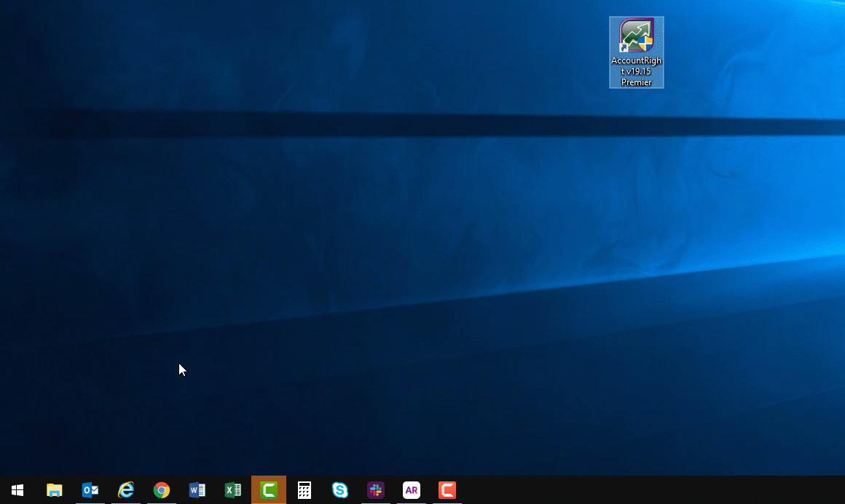Open File Explorer from the taskbar
This screenshot has height=504, width=845.
pyautogui.click(x=54, y=490)
